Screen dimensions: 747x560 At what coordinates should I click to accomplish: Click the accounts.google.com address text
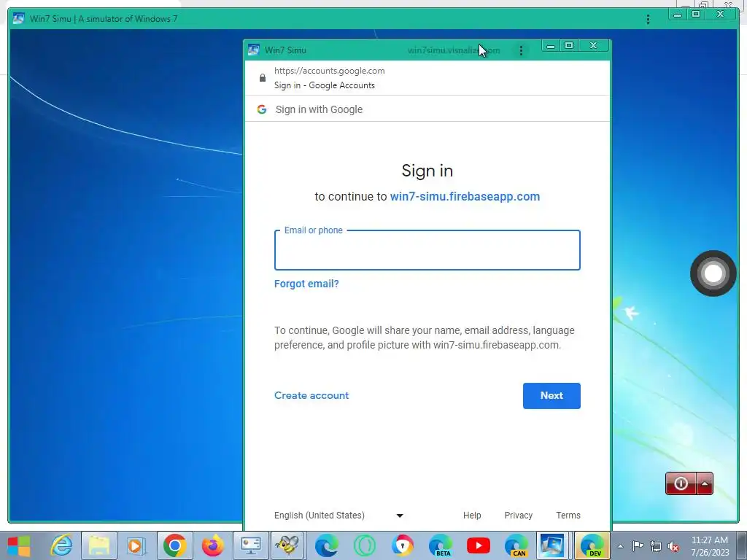point(329,71)
